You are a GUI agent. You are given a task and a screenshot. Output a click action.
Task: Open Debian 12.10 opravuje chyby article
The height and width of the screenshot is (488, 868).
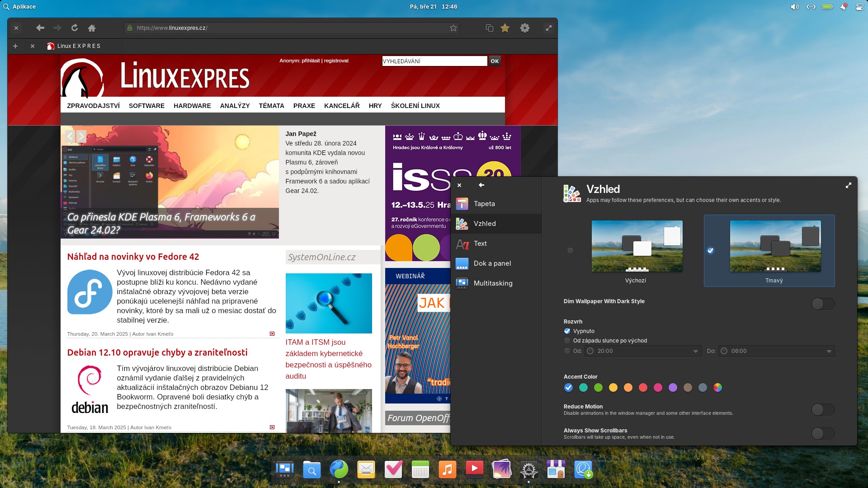157,352
